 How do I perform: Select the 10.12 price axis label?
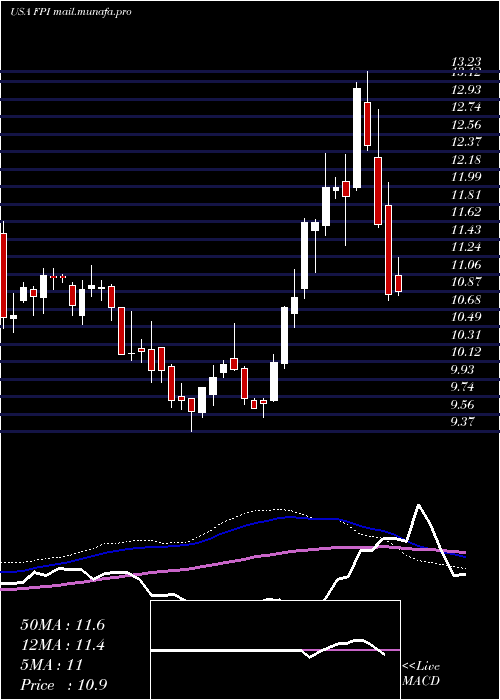(467, 352)
